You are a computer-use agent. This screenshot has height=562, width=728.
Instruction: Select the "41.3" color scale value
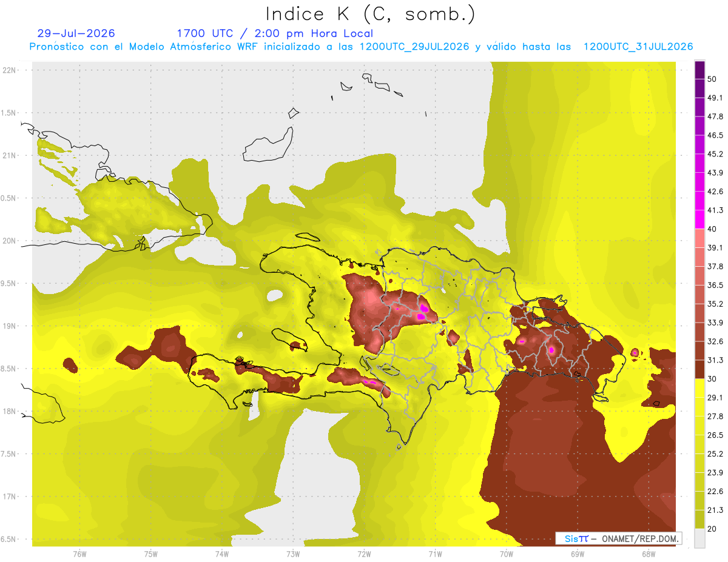tap(715, 210)
